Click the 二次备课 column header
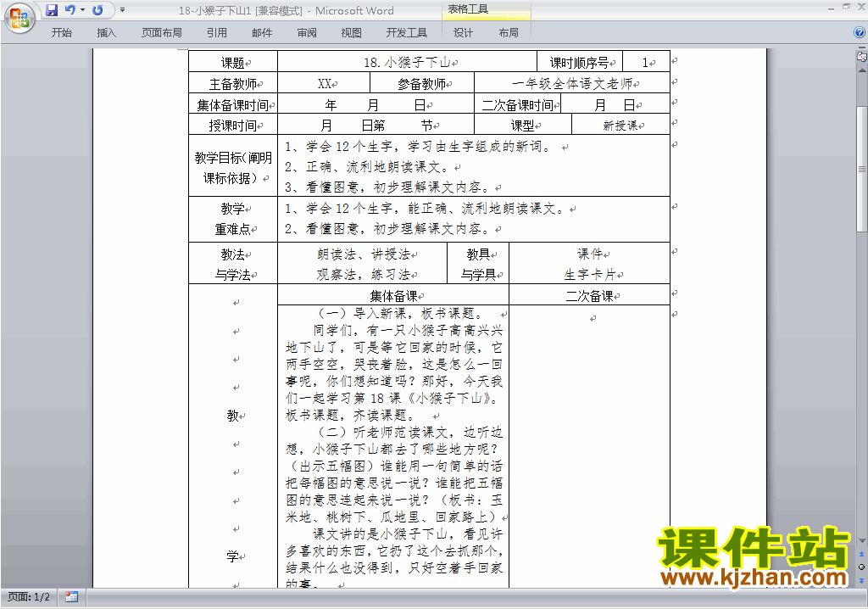This screenshot has height=609, width=868. pos(589,295)
